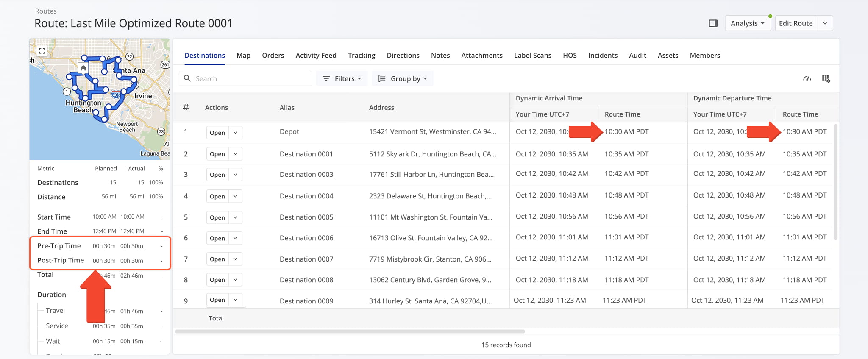View the Incidents tab
The image size is (868, 359).
coord(603,56)
